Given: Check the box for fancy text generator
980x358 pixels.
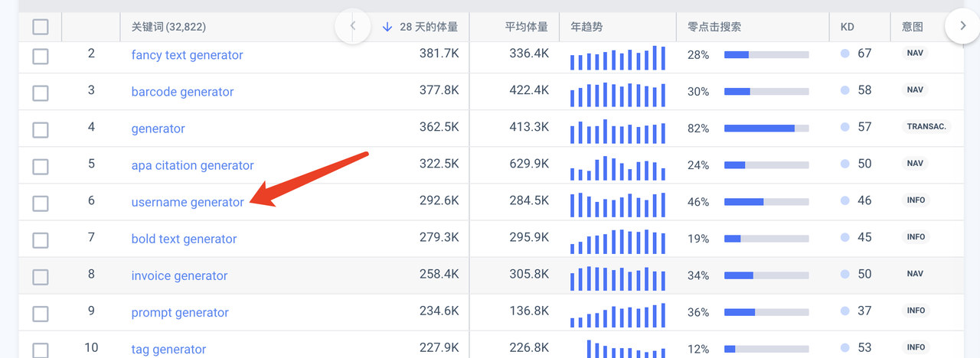Looking at the screenshot, I should coord(41,56).
